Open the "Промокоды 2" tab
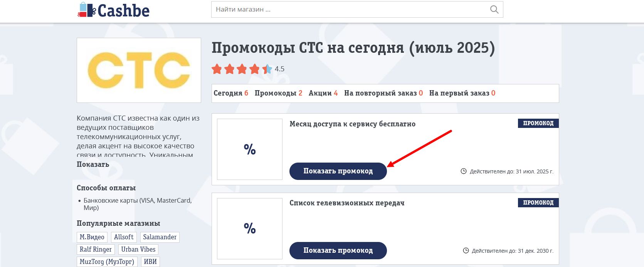Screen dimensions: 644x267 278,93
